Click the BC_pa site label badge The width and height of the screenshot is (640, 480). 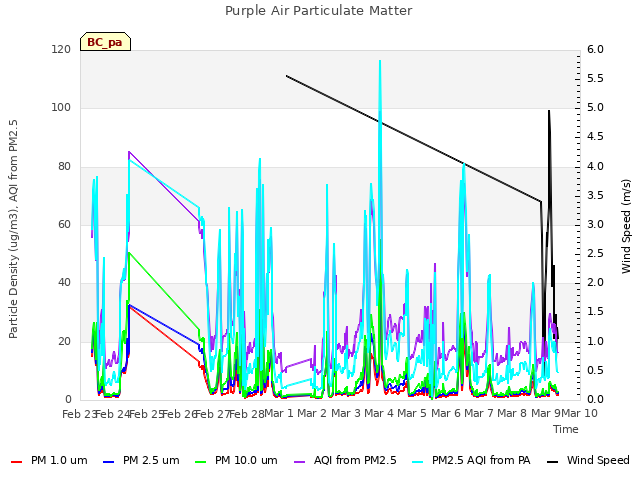(105, 42)
